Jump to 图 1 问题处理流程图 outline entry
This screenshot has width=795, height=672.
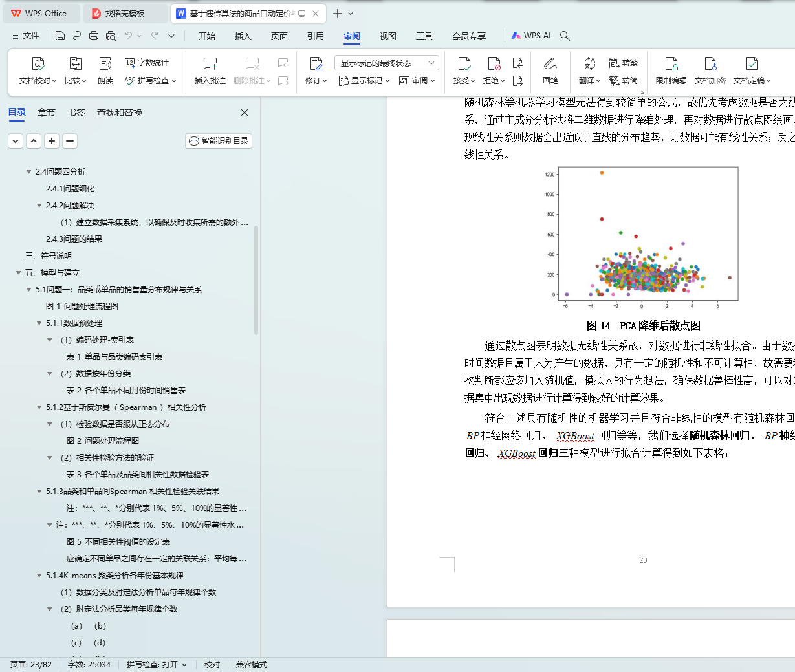pyautogui.click(x=82, y=306)
